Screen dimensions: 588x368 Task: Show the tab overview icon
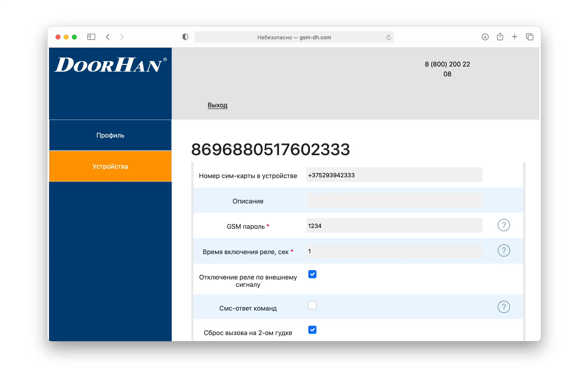point(530,37)
